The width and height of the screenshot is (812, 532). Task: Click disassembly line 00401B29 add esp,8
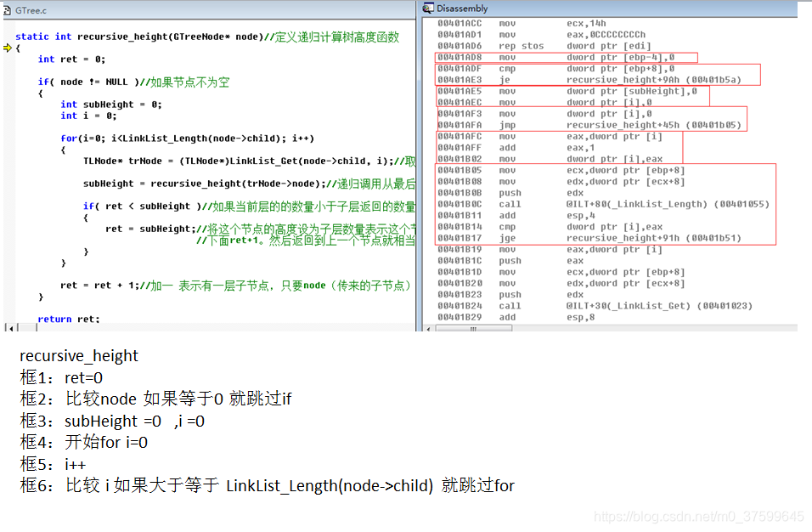516,318
